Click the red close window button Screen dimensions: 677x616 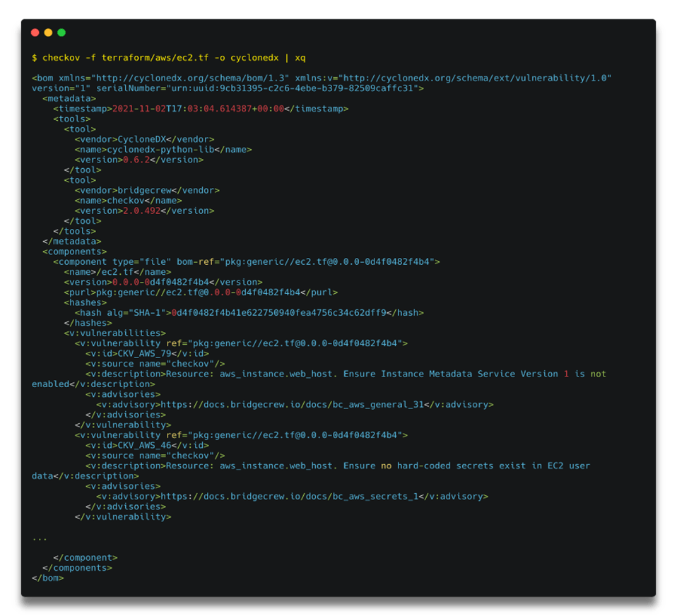[x=35, y=32]
